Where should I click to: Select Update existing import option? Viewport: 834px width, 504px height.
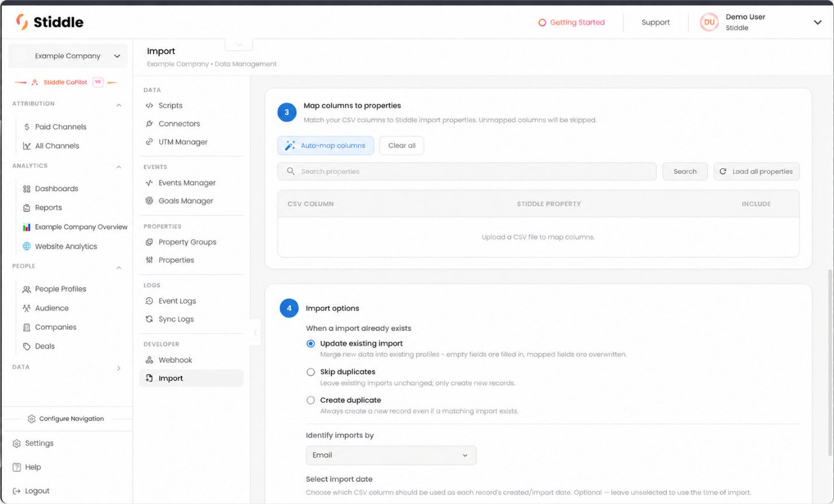pos(311,344)
